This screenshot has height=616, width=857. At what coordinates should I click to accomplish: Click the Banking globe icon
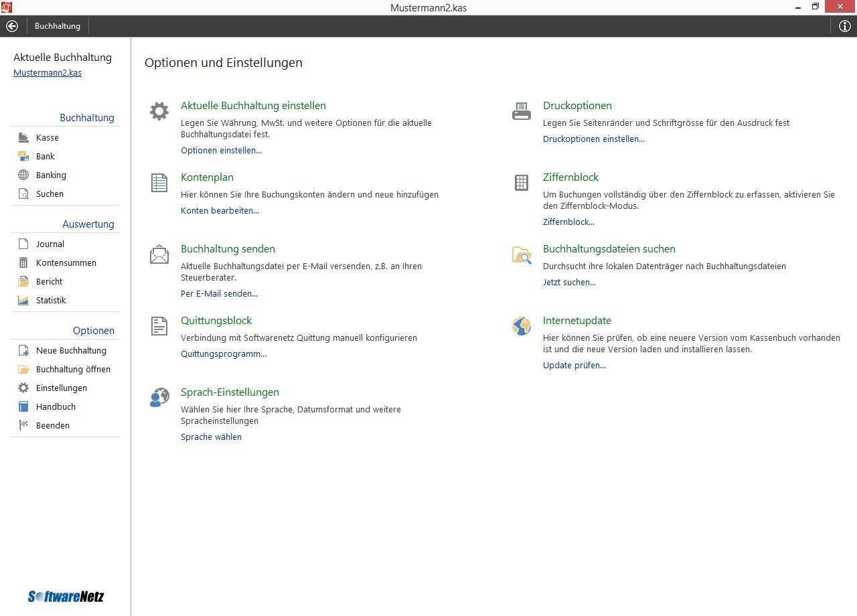23,175
